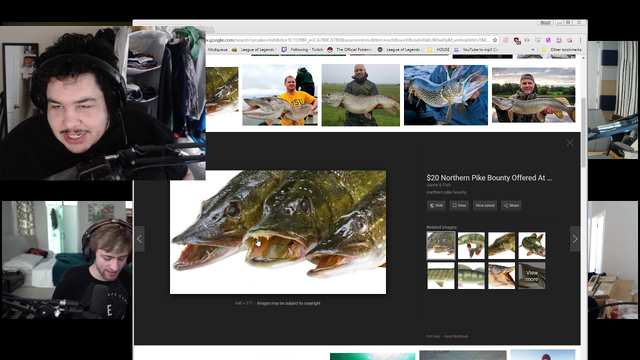Open The Official Pokemon bookmark

[x=349, y=49]
